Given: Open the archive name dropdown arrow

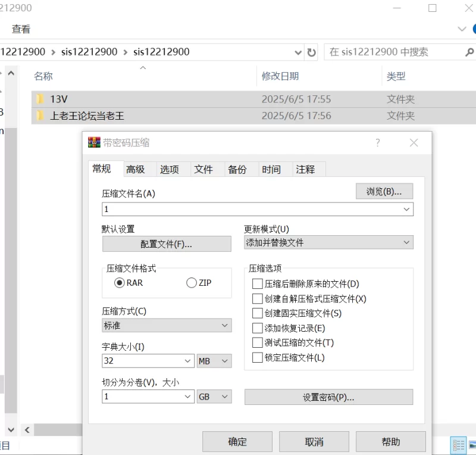Looking at the screenshot, I should (406, 209).
